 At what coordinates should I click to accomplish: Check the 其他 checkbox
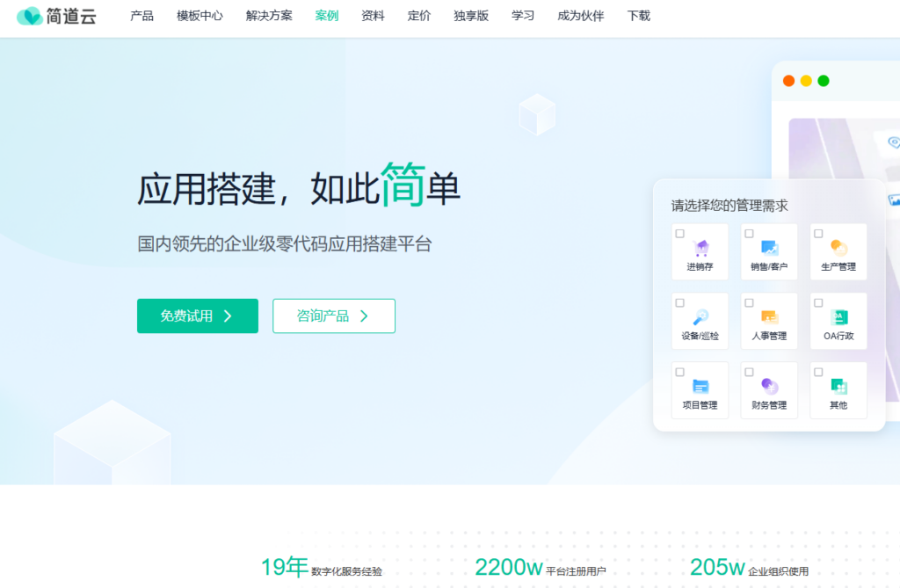818,372
